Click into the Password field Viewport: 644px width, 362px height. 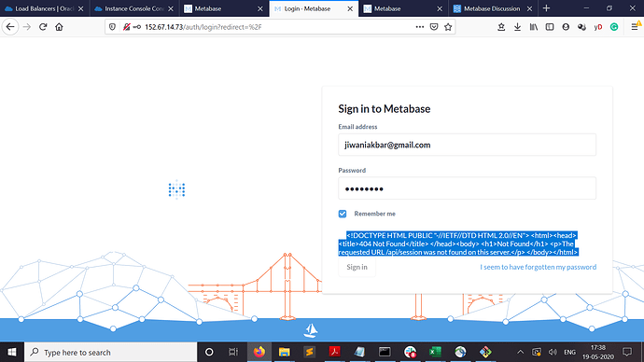tap(467, 188)
